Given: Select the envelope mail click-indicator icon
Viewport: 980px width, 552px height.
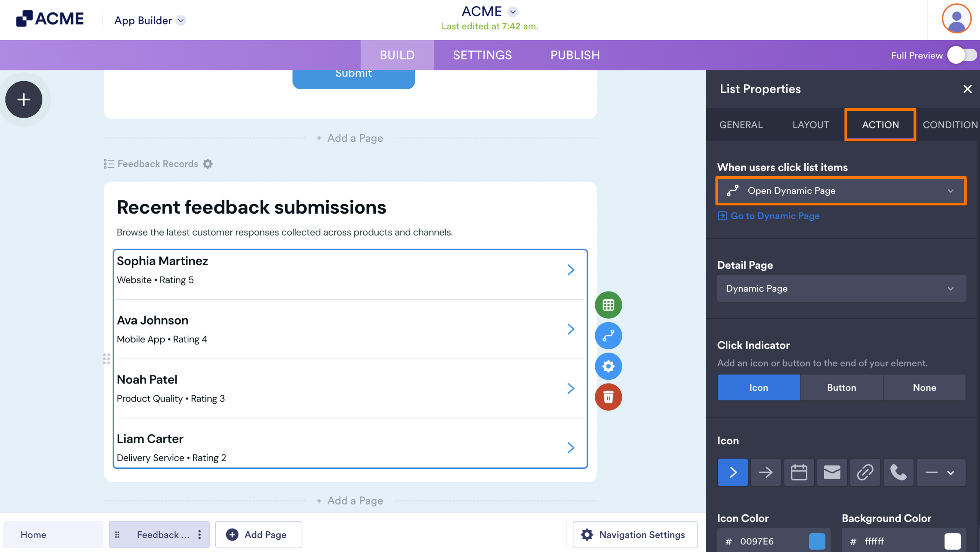Looking at the screenshot, I should pos(832,472).
